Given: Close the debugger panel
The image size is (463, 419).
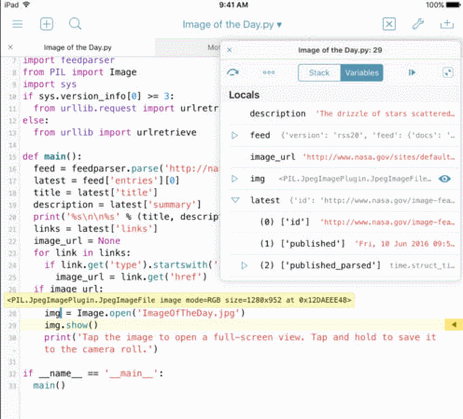Looking at the screenshot, I should (x=229, y=50).
